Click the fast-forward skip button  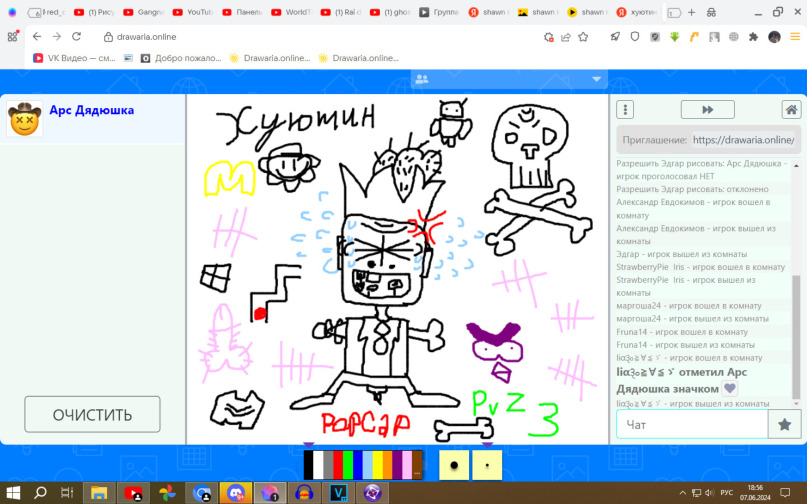pos(708,110)
